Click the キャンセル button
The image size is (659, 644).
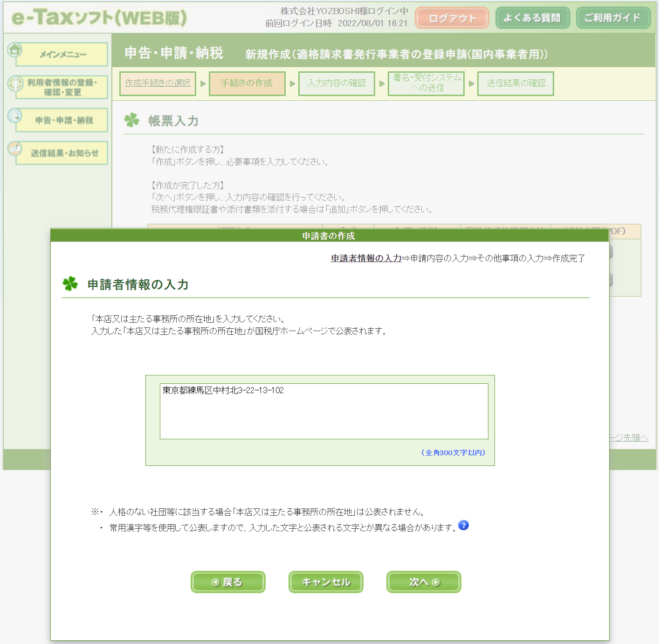coord(326,582)
